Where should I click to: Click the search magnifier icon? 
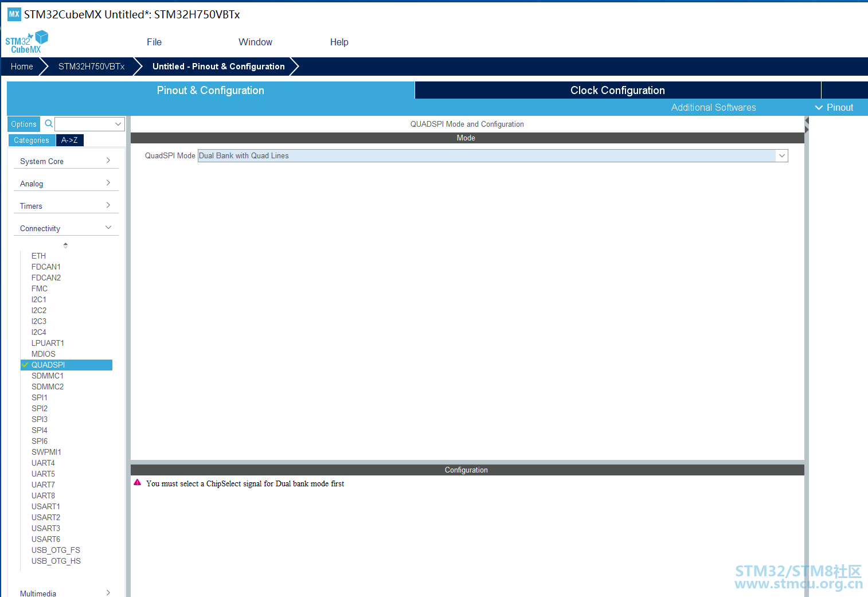pyautogui.click(x=49, y=123)
